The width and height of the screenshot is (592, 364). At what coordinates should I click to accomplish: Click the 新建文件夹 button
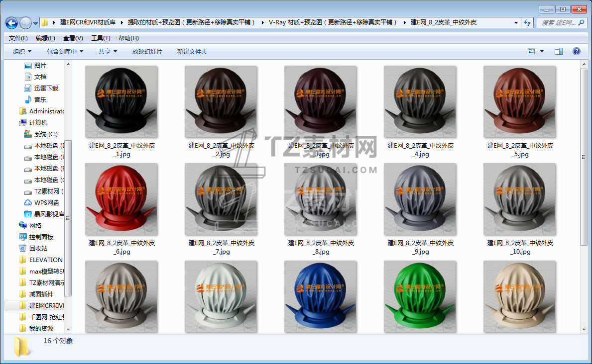pyautogui.click(x=192, y=52)
